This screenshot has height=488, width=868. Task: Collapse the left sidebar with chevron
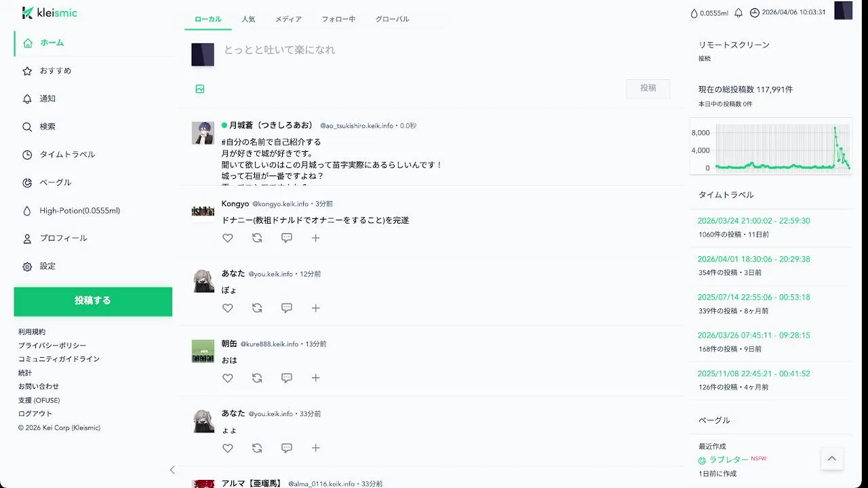tap(172, 470)
